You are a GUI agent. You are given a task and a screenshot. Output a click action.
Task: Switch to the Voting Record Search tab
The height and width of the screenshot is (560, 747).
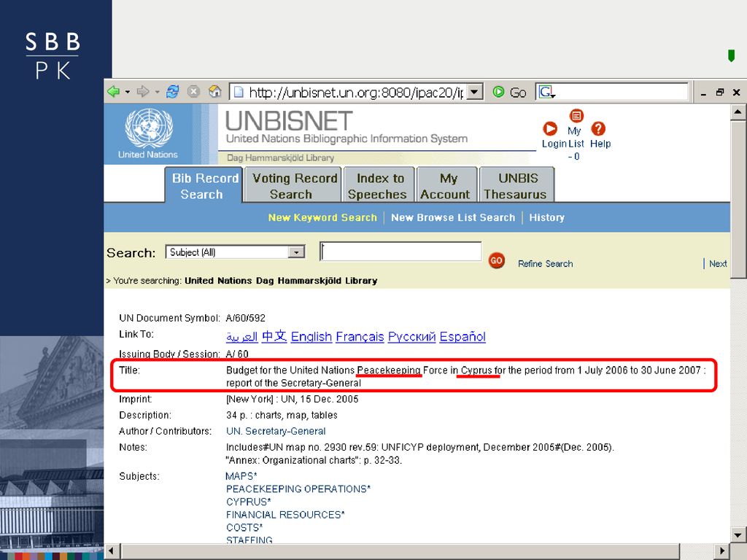coord(293,185)
